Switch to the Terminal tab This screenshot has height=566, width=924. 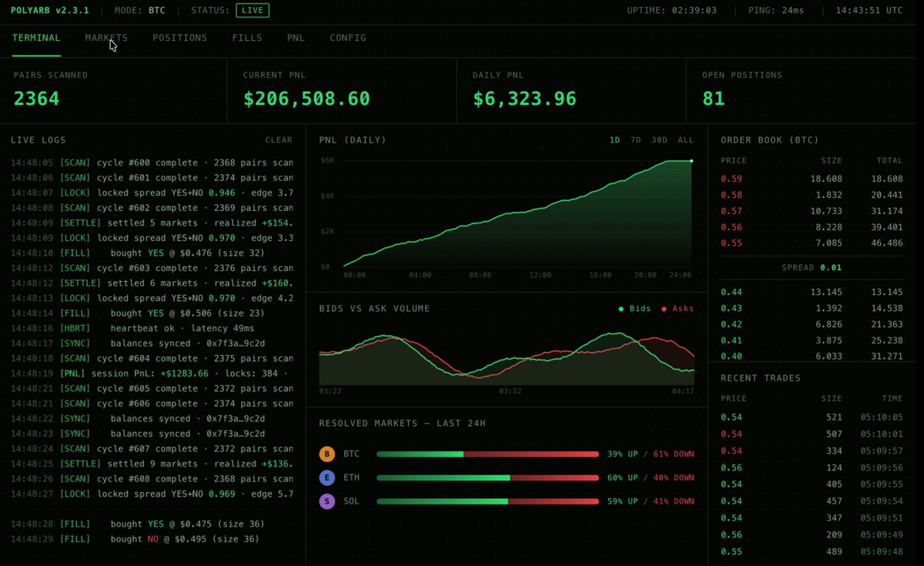pos(36,38)
